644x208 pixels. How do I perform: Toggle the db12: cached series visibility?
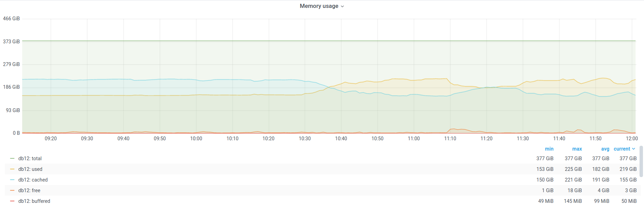point(33,180)
